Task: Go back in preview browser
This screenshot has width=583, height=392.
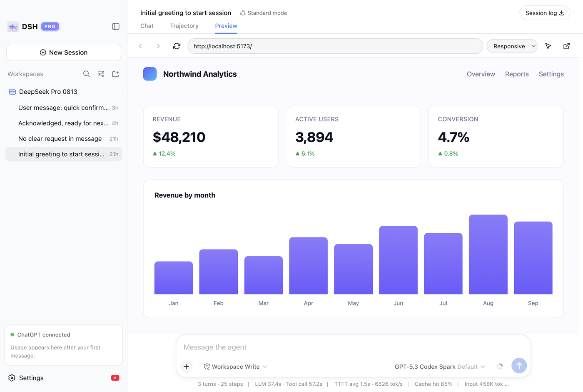Action: (140, 46)
